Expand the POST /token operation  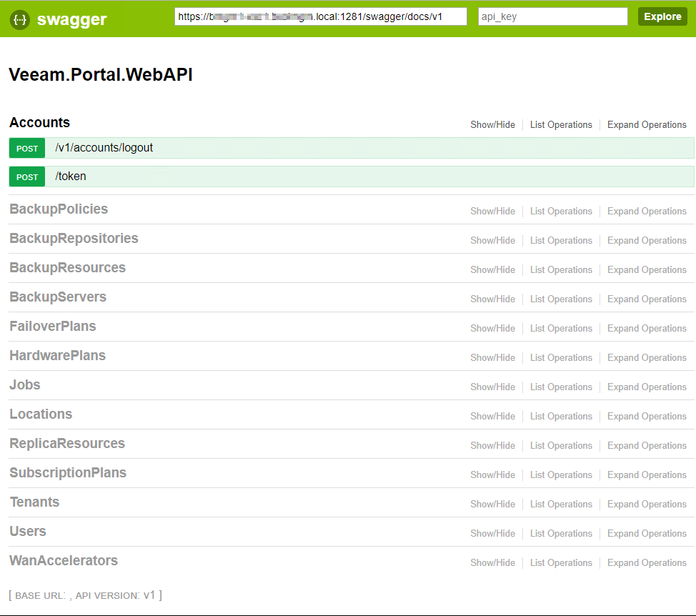(x=352, y=177)
